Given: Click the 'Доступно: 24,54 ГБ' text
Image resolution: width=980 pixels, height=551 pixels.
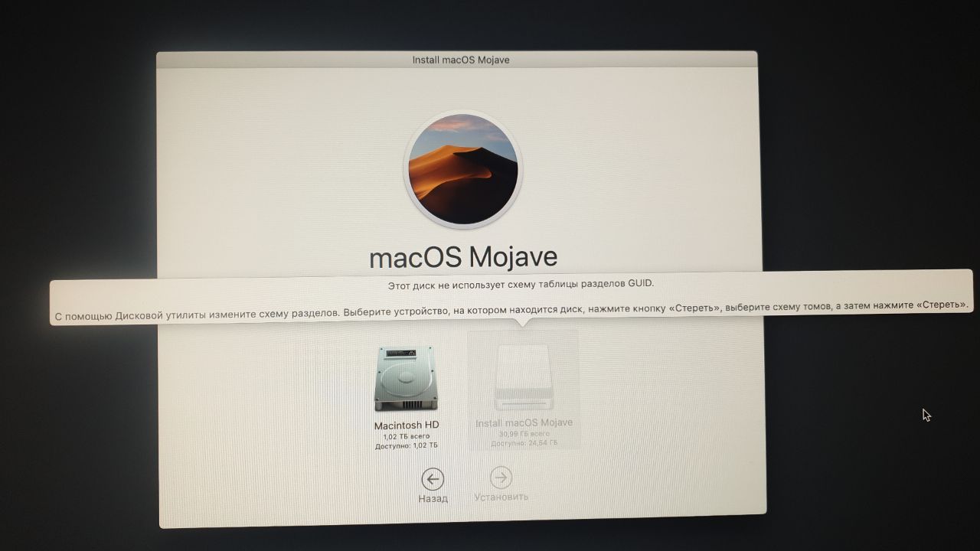Looking at the screenshot, I should pyautogui.click(x=524, y=442).
